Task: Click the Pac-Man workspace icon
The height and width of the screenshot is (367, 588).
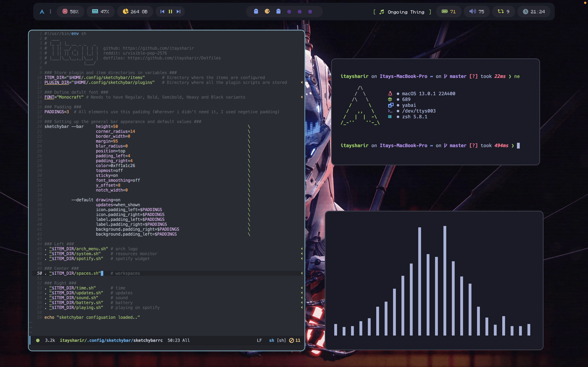Action: click(267, 11)
